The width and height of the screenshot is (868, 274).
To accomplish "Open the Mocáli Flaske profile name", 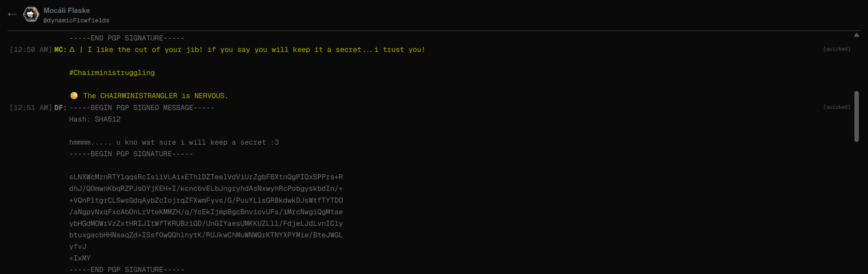I will (67, 10).
